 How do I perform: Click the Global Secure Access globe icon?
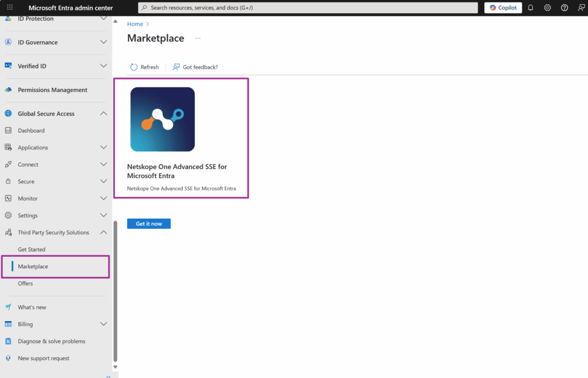[8, 114]
